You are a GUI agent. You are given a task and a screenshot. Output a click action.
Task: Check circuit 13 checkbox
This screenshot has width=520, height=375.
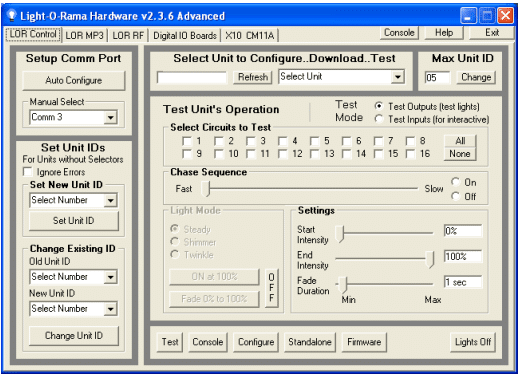coord(315,154)
